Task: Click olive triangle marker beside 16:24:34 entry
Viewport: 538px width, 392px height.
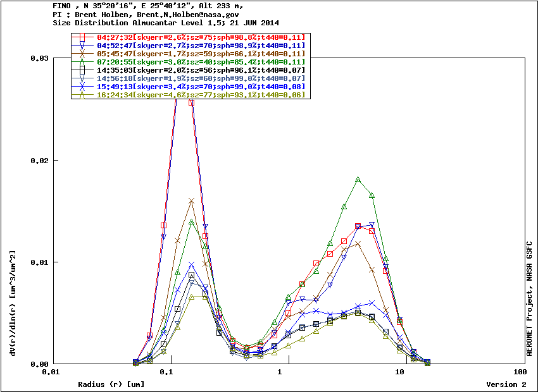Action: [82, 95]
